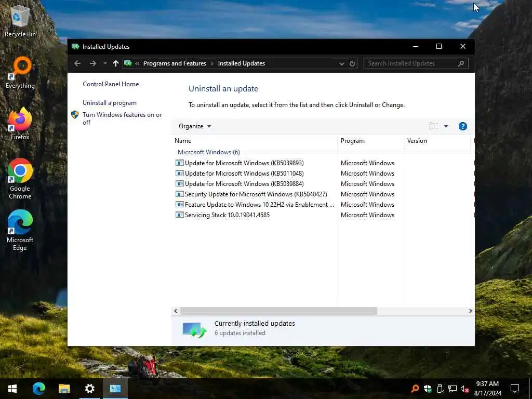This screenshot has width=532, height=399.
Task: Click the muted volume tray icon
Action: tap(464, 389)
